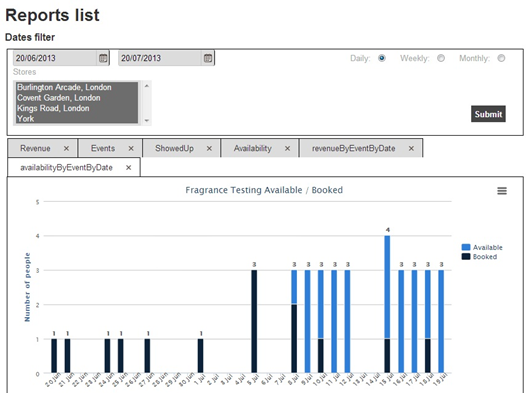The width and height of the screenshot is (526, 393).
Task: Toggle the Available series in legend
Action: pos(482,247)
